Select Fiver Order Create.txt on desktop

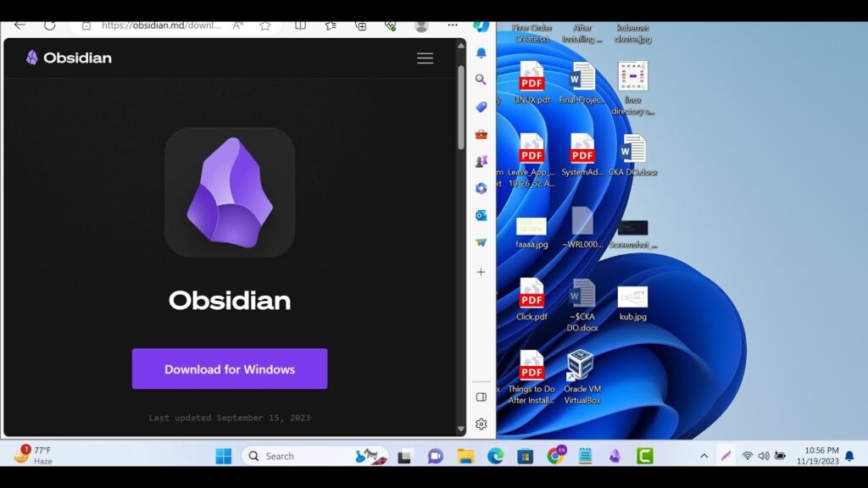[531, 33]
